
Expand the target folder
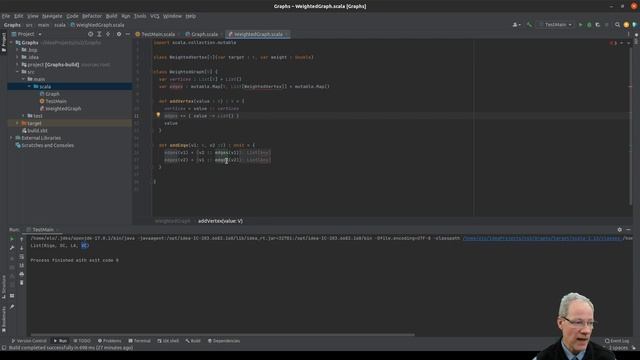tap(18, 123)
